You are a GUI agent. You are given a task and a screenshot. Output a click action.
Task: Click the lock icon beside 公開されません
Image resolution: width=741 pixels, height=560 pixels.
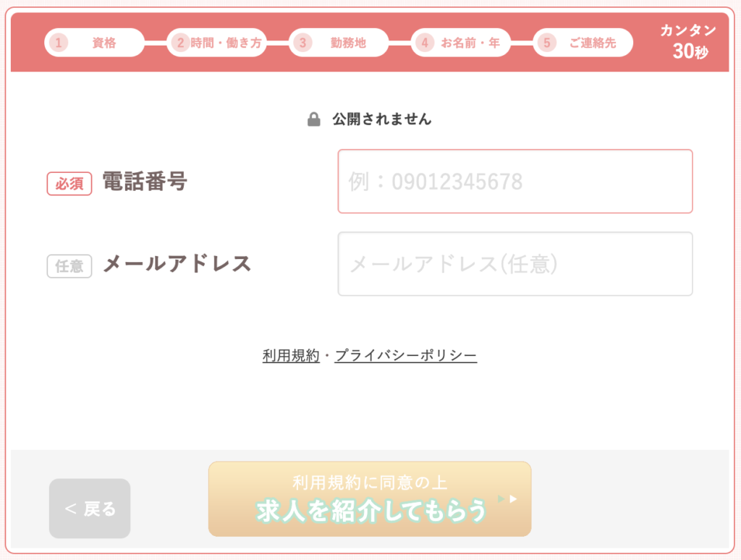click(x=314, y=119)
